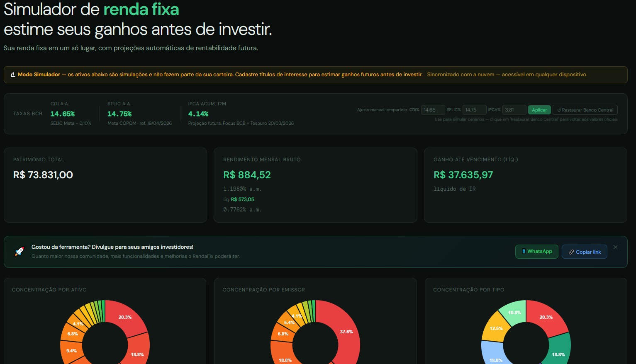Screen dimensions: 636x364
Task: Select the red 20.3% slice in Concentração por Ativo
Action: point(124,317)
